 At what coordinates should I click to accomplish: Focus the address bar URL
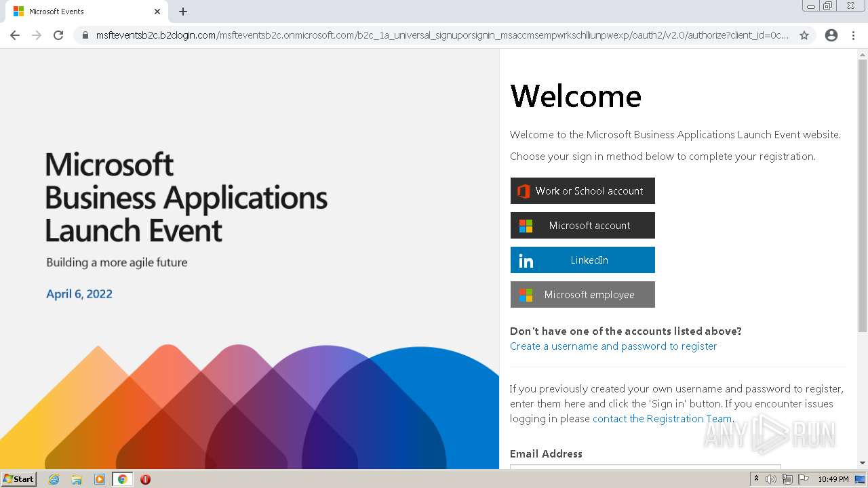click(442, 35)
